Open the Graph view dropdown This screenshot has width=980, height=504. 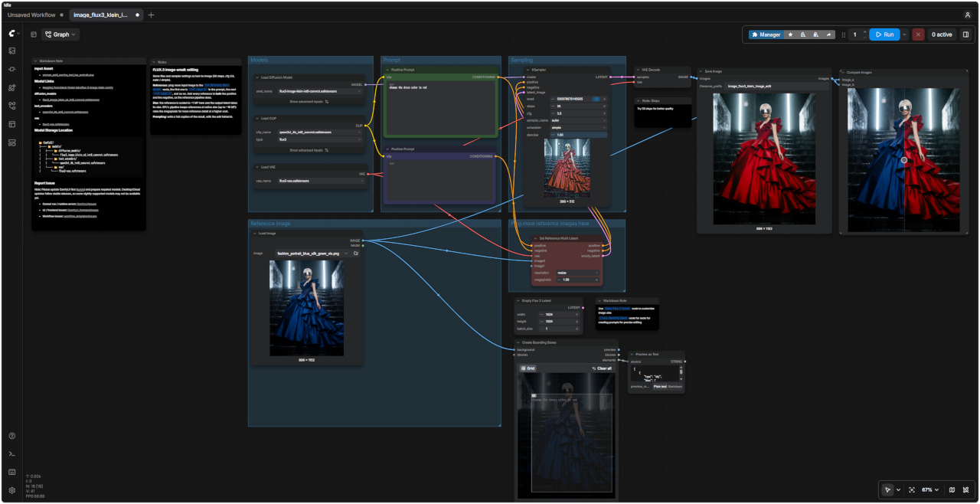pos(61,34)
